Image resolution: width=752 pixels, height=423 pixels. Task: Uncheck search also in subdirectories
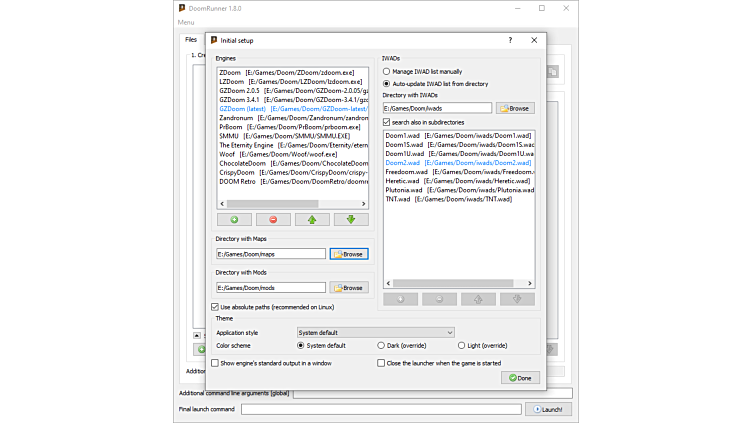(387, 122)
